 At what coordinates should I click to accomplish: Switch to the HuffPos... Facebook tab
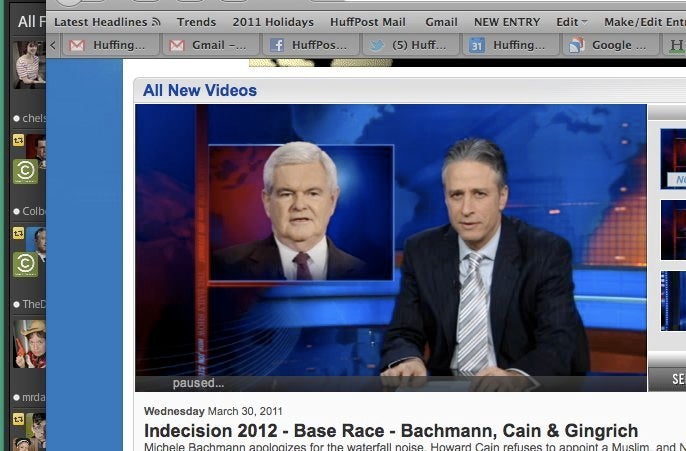click(311, 45)
